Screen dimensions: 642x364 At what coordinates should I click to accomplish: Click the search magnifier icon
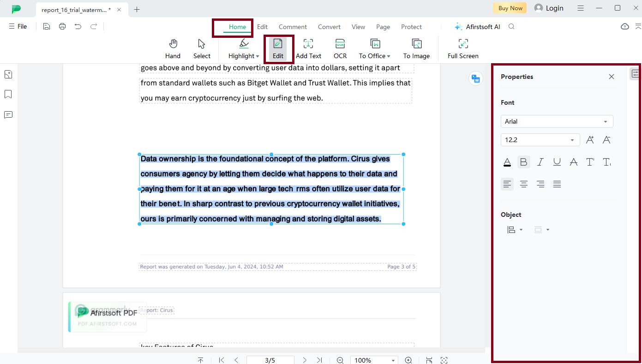tap(511, 26)
